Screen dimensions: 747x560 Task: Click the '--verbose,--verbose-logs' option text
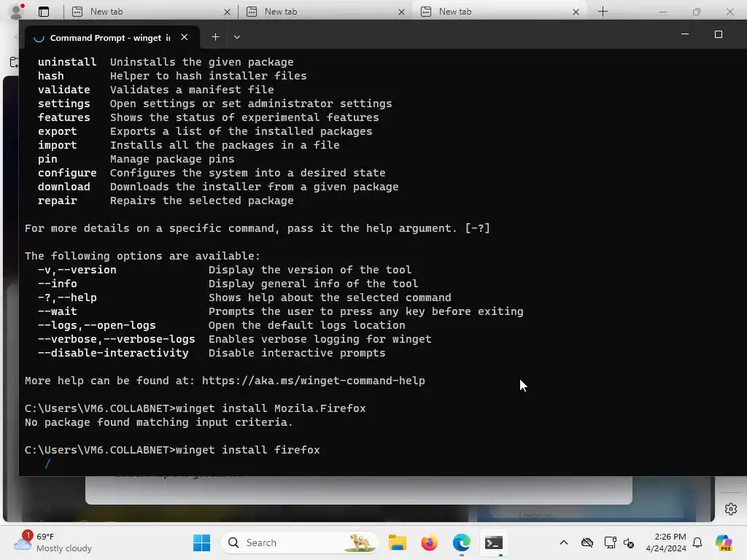[116, 339]
